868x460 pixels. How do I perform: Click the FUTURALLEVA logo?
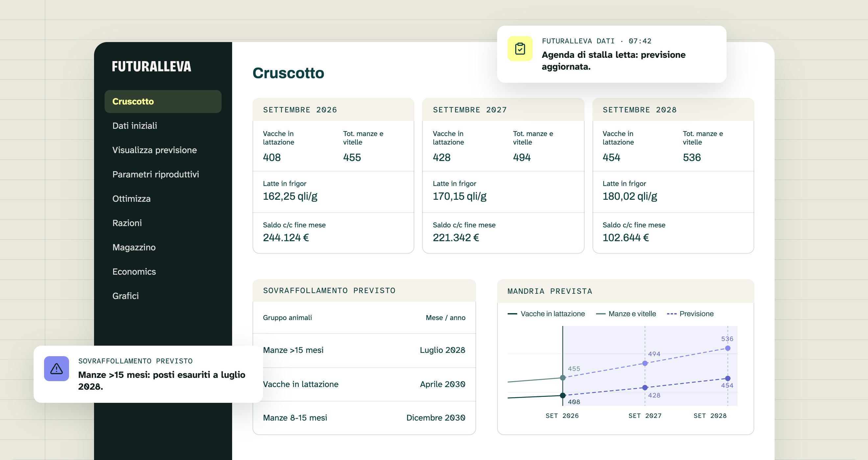151,66
